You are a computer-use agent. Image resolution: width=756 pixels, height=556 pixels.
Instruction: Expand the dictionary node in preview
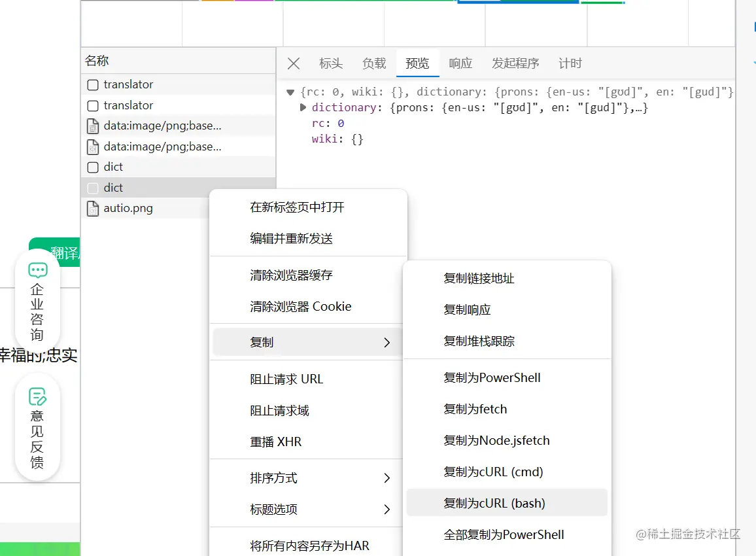(x=303, y=107)
